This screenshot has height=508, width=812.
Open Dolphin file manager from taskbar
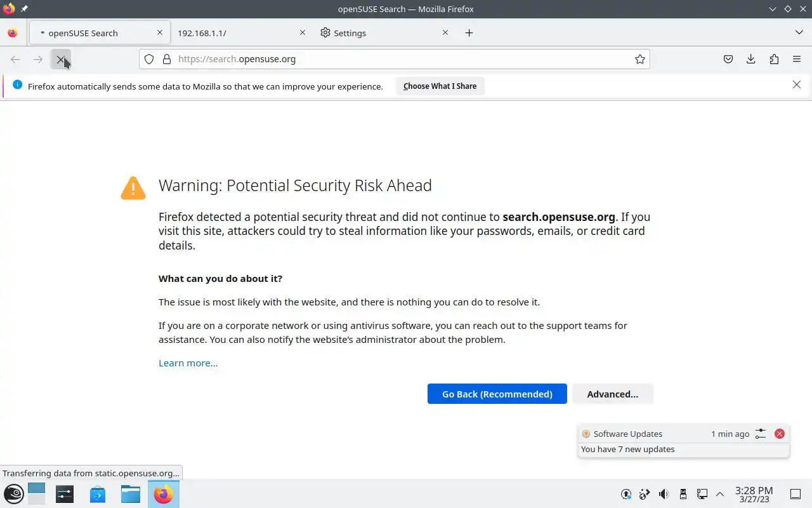(x=131, y=494)
